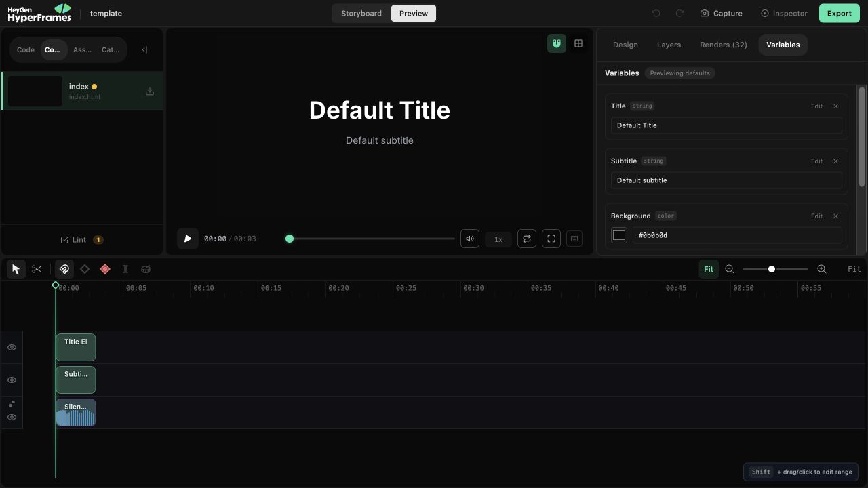Viewport: 868px width, 488px height.
Task: Switch to the Code tab
Action: point(26,49)
